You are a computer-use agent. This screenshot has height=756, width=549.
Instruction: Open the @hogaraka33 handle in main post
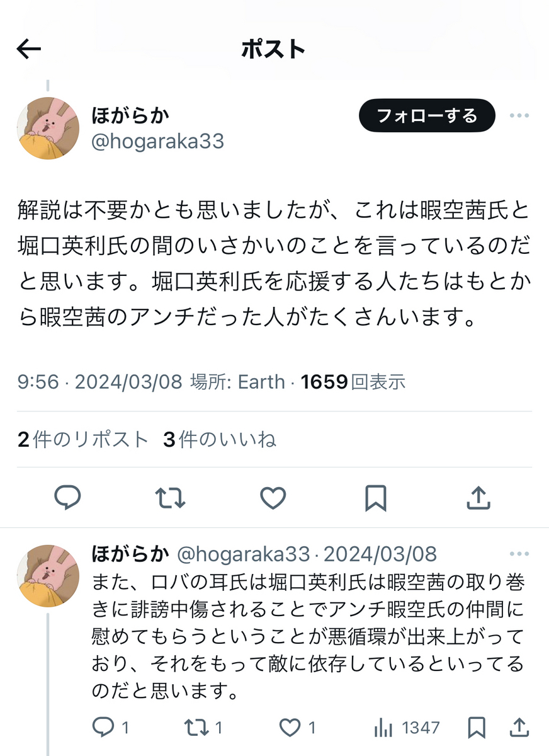[x=157, y=141]
